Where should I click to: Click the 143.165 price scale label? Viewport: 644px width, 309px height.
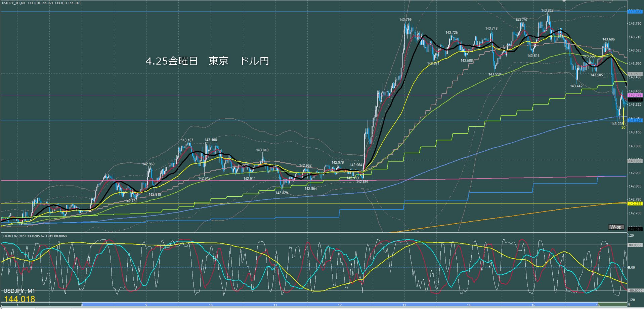635,132
